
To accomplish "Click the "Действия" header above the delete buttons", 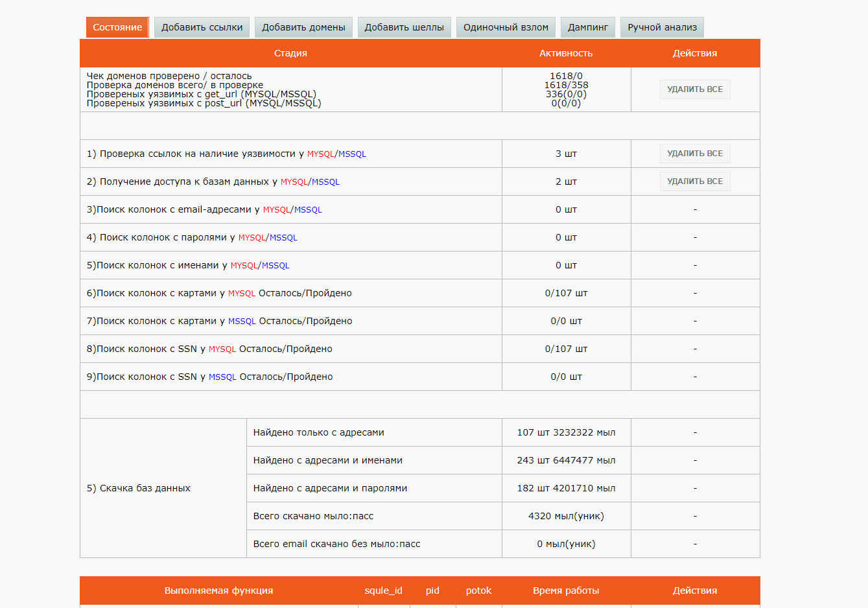I will [x=695, y=53].
